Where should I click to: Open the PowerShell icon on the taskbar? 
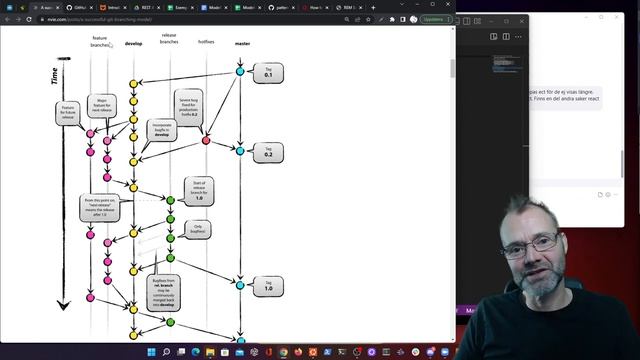(327, 352)
